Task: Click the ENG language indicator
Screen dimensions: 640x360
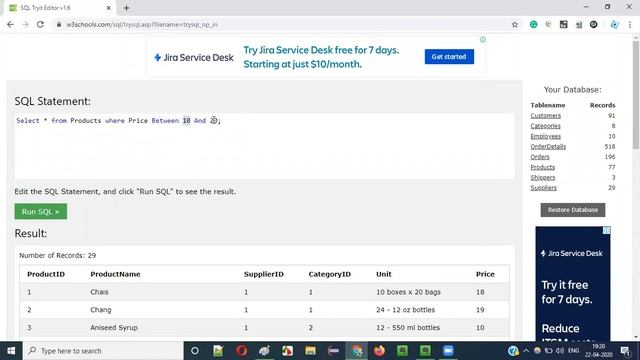Action: [573, 351]
